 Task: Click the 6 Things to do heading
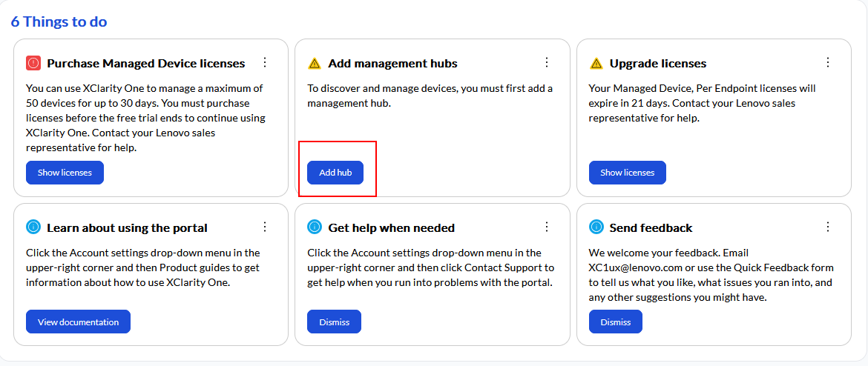(59, 21)
